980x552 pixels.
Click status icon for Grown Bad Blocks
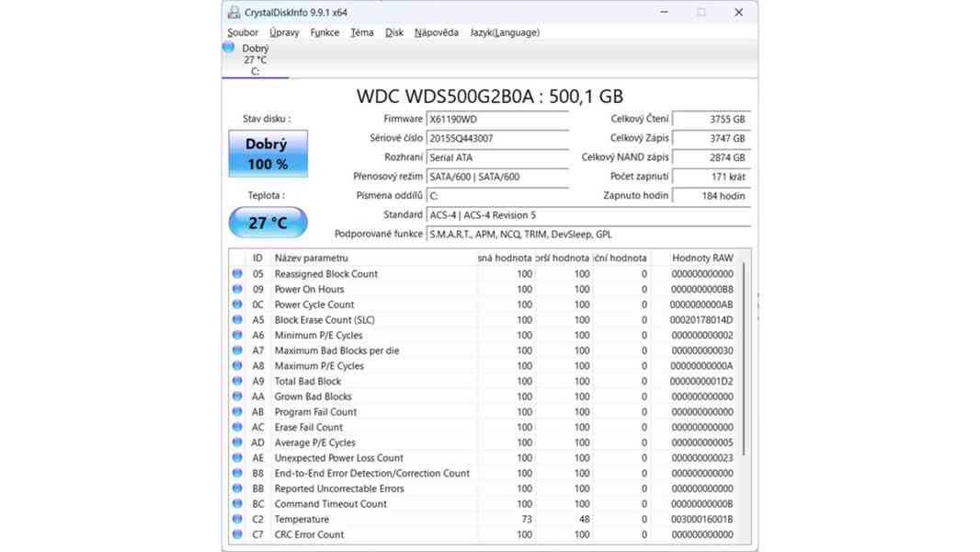pyautogui.click(x=237, y=397)
